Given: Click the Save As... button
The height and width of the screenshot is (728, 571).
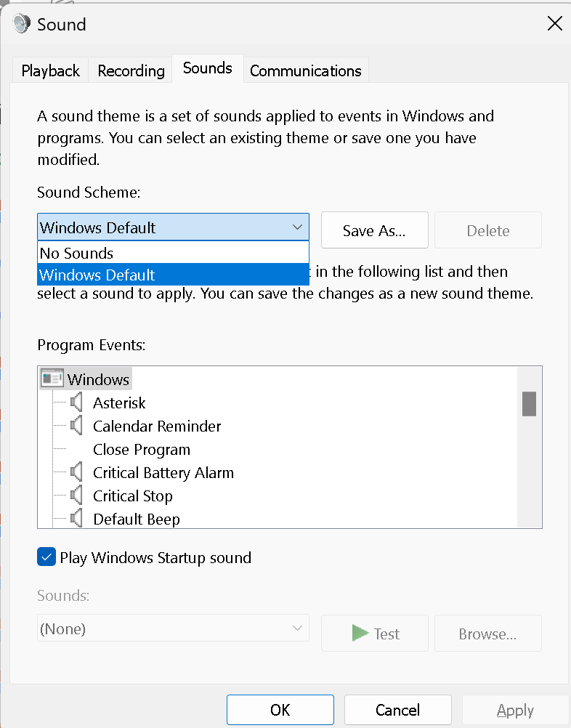Looking at the screenshot, I should 375,230.
